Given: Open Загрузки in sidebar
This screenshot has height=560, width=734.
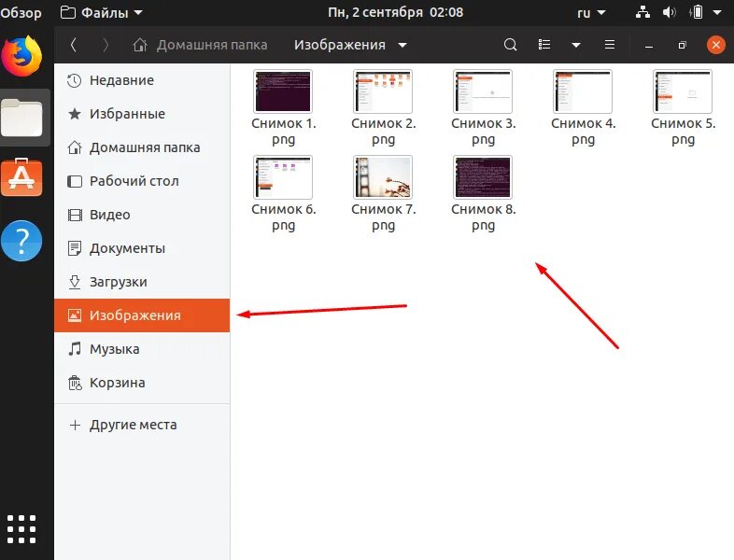Looking at the screenshot, I should 142,282.
